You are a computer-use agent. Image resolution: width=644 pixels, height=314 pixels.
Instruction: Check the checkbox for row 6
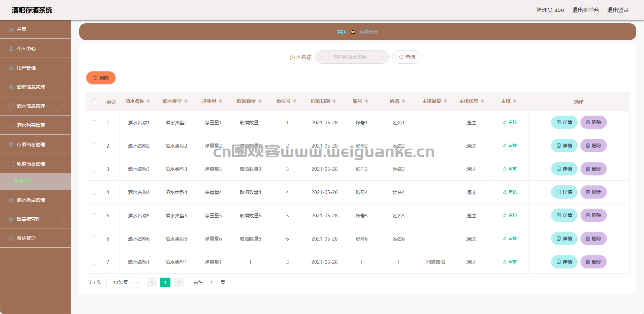click(x=94, y=239)
